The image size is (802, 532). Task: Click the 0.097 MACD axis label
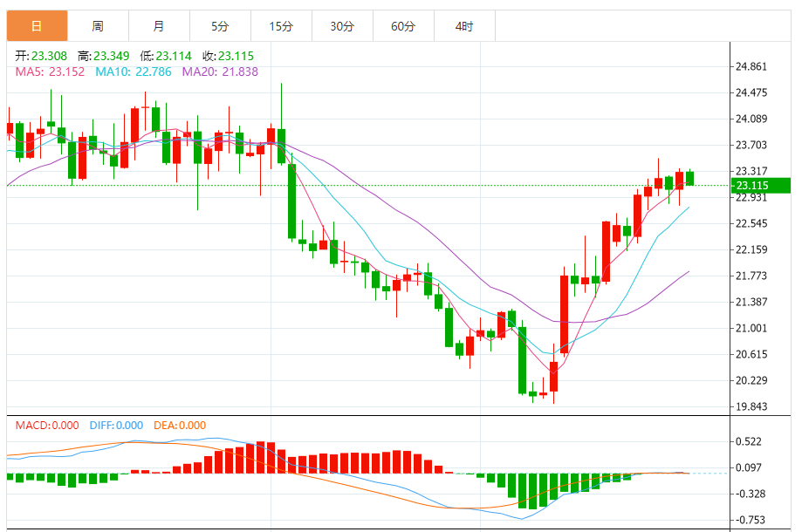point(748,467)
